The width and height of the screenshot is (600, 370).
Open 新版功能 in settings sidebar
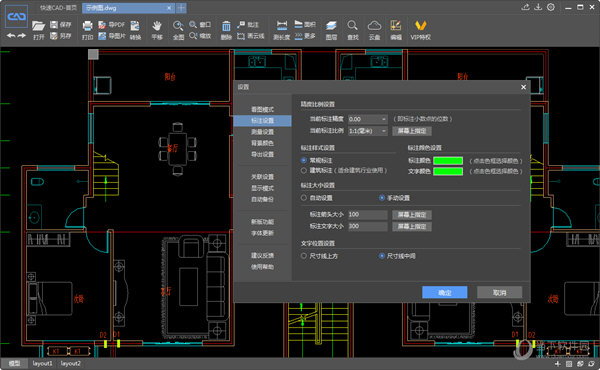[x=262, y=222]
